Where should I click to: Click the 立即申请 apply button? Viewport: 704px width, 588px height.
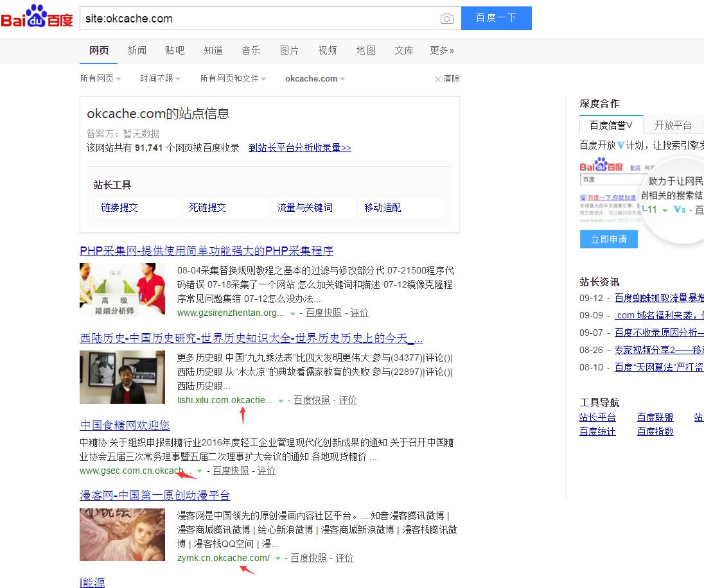pos(608,239)
